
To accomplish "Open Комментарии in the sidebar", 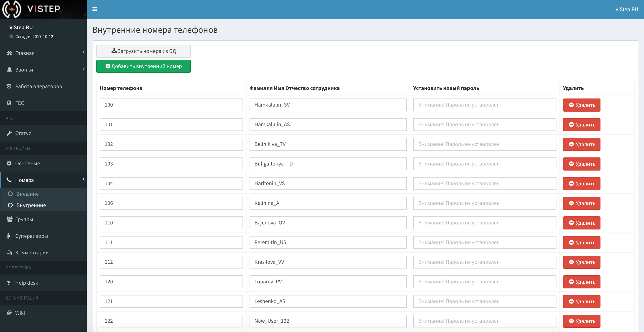I will (x=32, y=253).
